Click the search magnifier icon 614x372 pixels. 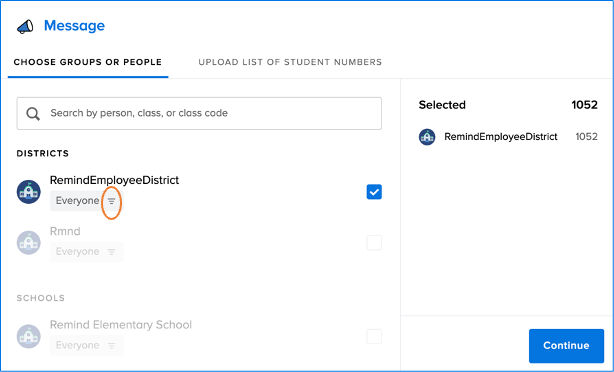(33, 114)
